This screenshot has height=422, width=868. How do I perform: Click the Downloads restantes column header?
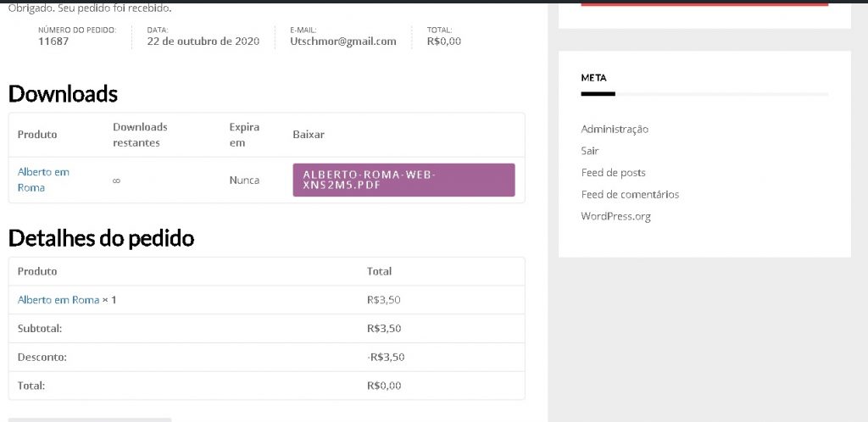click(x=140, y=135)
